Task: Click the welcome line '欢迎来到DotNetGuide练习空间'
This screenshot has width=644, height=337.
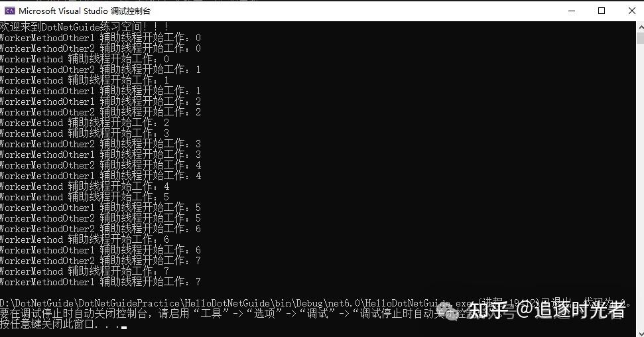Action: [x=84, y=27]
